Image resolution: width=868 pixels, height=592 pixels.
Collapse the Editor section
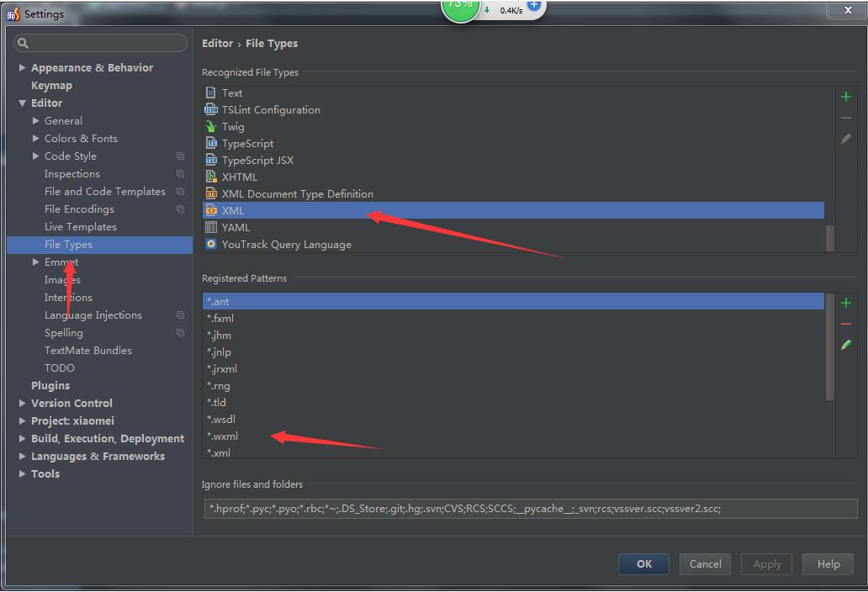tap(22, 103)
